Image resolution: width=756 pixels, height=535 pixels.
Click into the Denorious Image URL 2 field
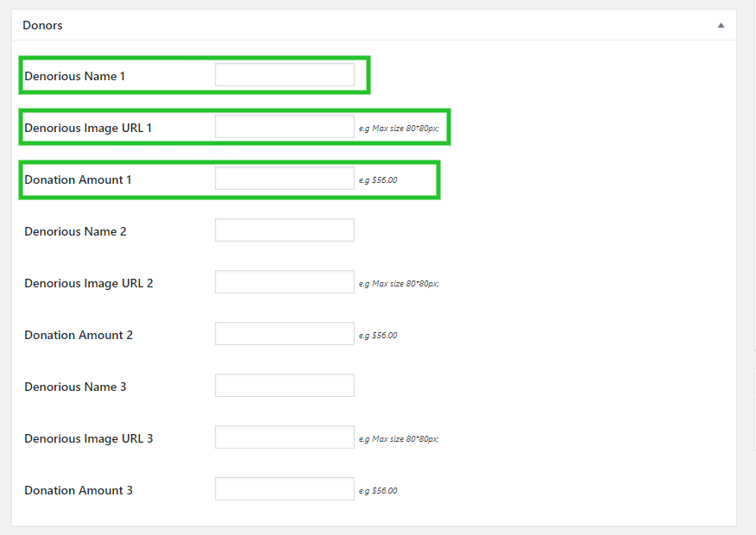point(285,282)
